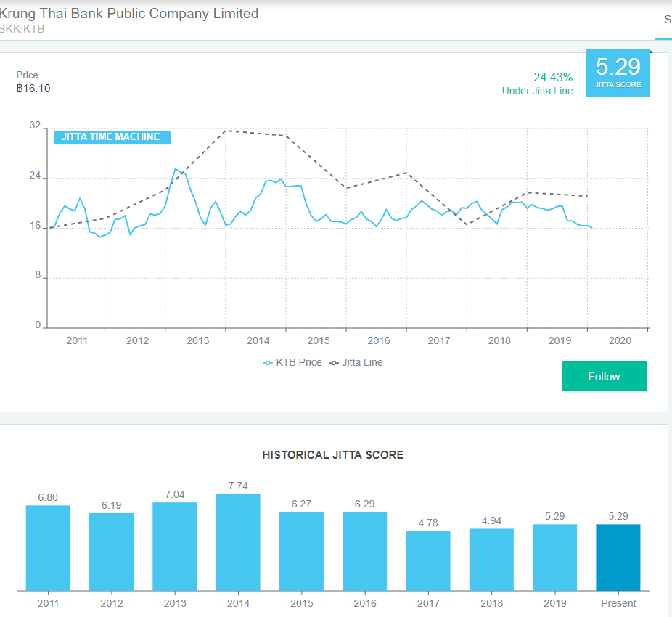Viewport: 672px width, 617px height.
Task: Open the 5.29 Jitta Score badge
Action: [x=618, y=73]
